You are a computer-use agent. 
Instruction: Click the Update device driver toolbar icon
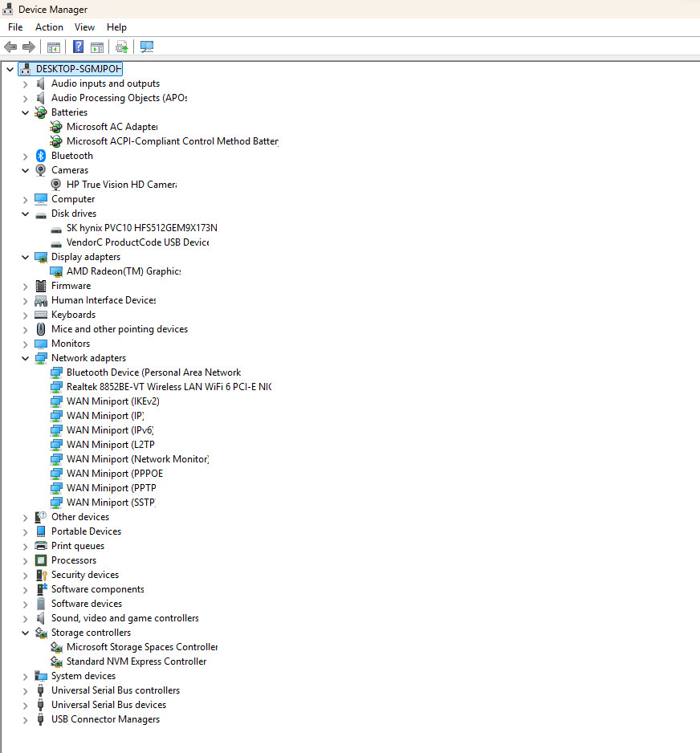(x=121, y=47)
